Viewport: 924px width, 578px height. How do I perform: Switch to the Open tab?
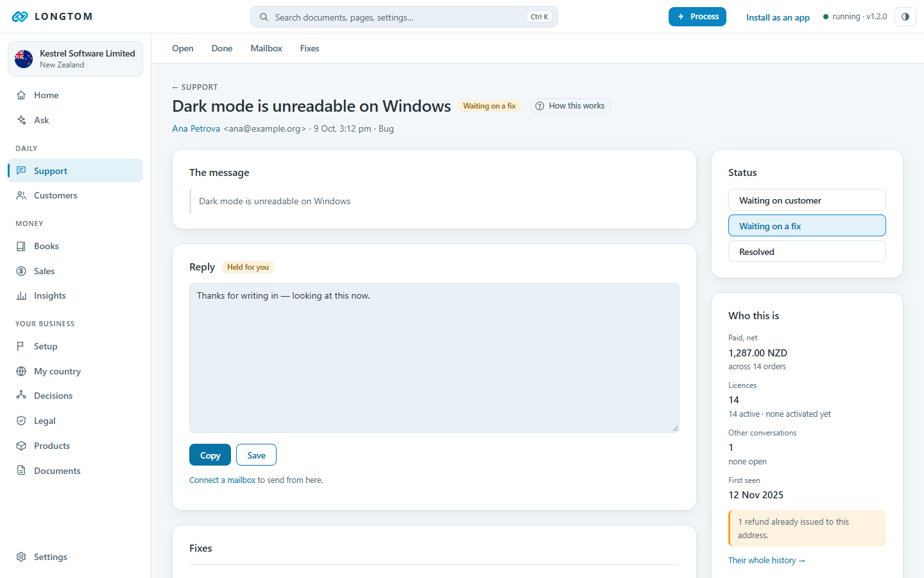click(x=183, y=48)
